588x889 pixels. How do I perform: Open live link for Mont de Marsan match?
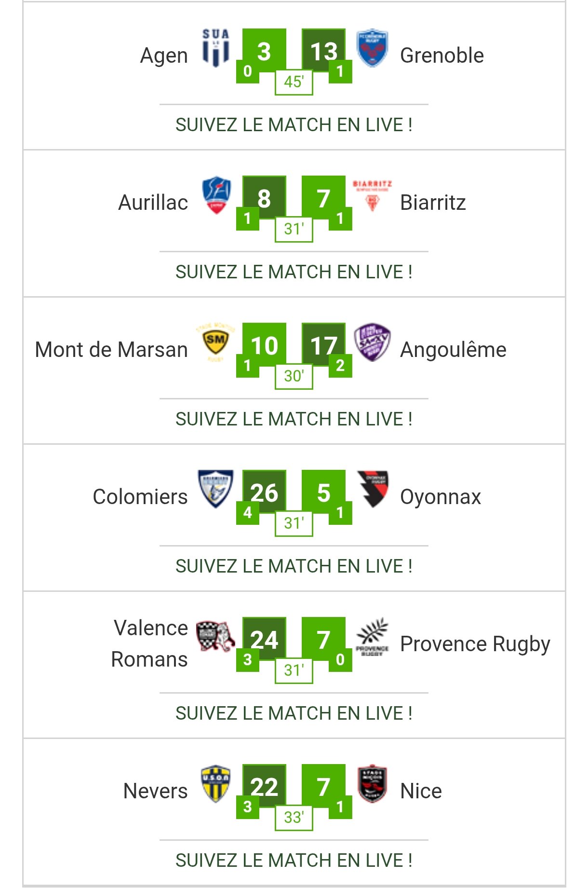coord(294,419)
